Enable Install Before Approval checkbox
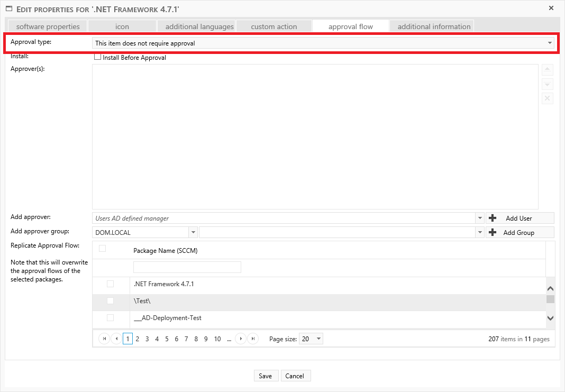565x392 pixels. point(97,57)
